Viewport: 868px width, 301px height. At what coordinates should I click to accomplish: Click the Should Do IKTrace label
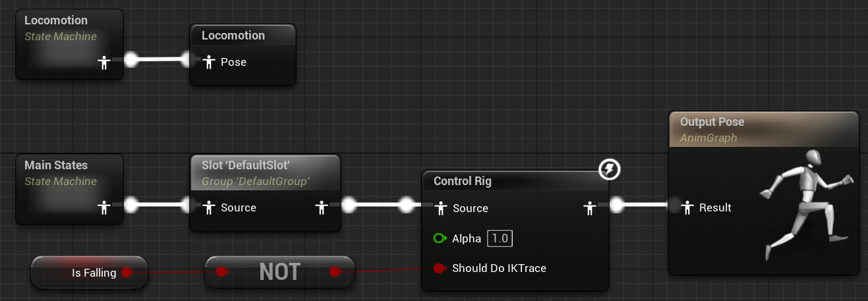pyautogui.click(x=499, y=268)
